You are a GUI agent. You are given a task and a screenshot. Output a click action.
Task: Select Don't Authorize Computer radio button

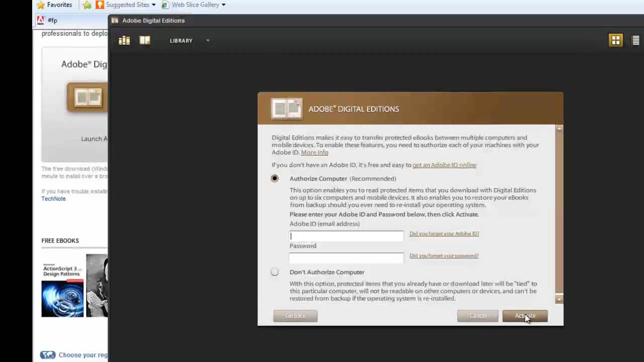tap(274, 272)
